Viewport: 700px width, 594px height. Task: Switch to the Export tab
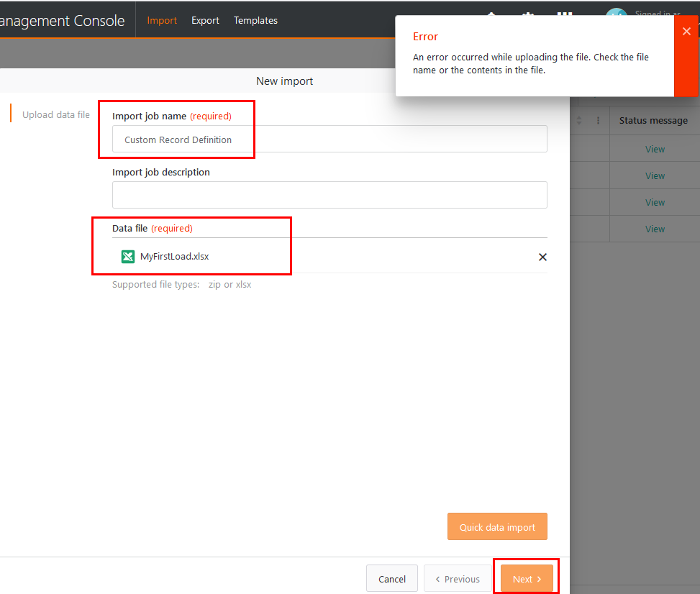(x=205, y=21)
